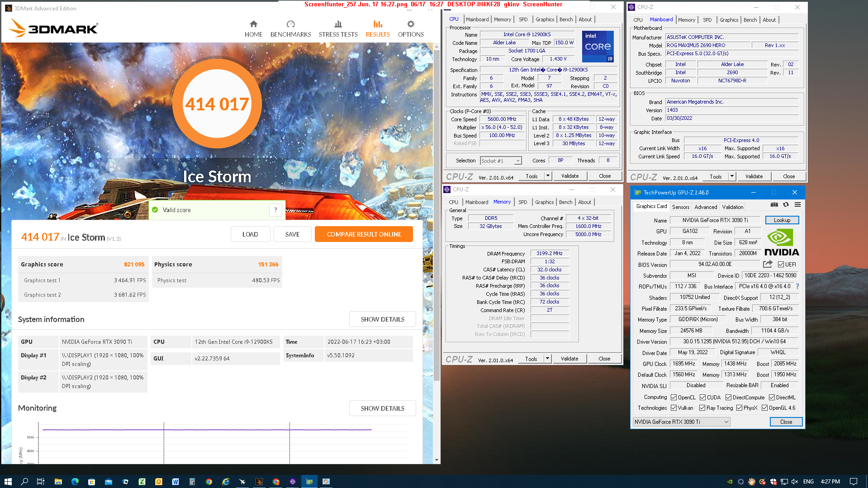This screenshot has height=488, width=868.
Task: Click the Intel Core i9 logo in CPU-Z
Action: coord(598,47)
